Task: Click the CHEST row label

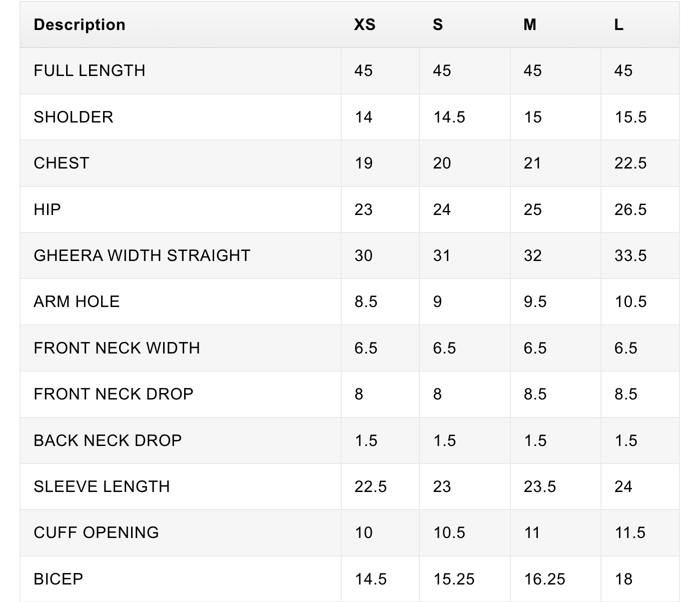Action: tap(62, 163)
